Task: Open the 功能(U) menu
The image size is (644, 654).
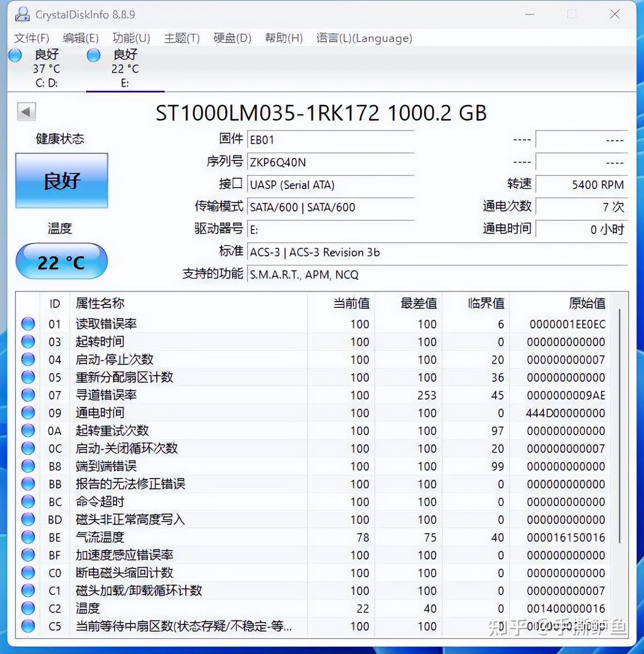Action: click(131, 38)
